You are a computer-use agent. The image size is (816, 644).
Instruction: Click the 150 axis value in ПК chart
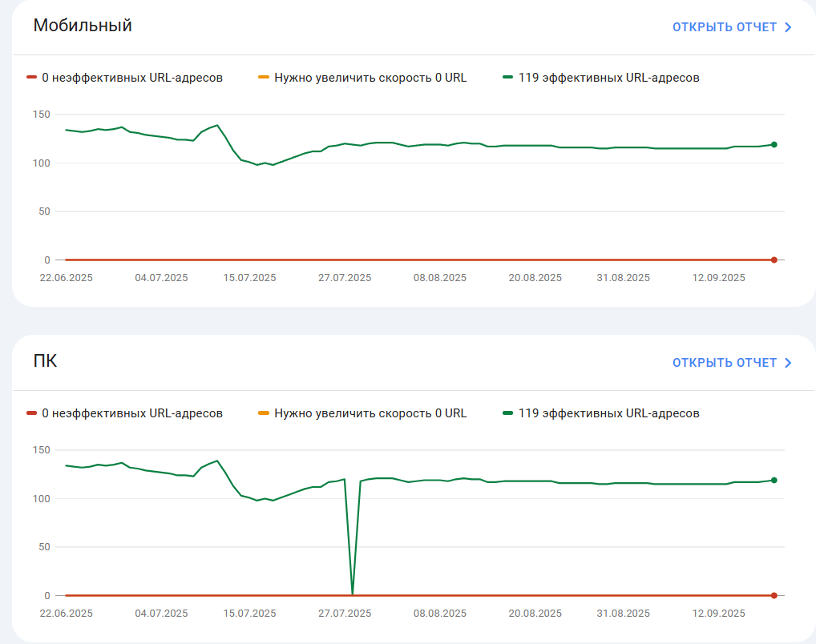point(42,450)
